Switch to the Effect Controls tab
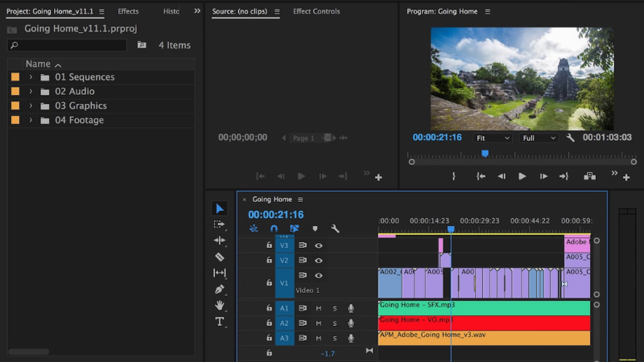Image resolution: width=644 pixels, height=362 pixels. pyautogui.click(x=316, y=11)
